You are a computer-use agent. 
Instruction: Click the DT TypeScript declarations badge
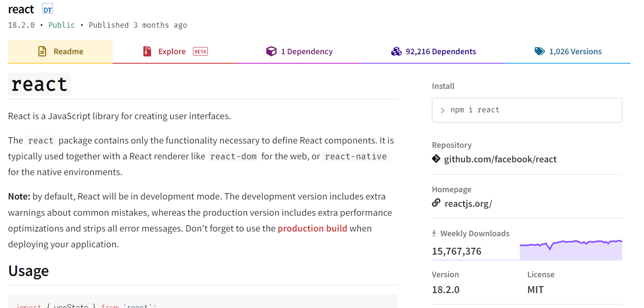(47, 9)
